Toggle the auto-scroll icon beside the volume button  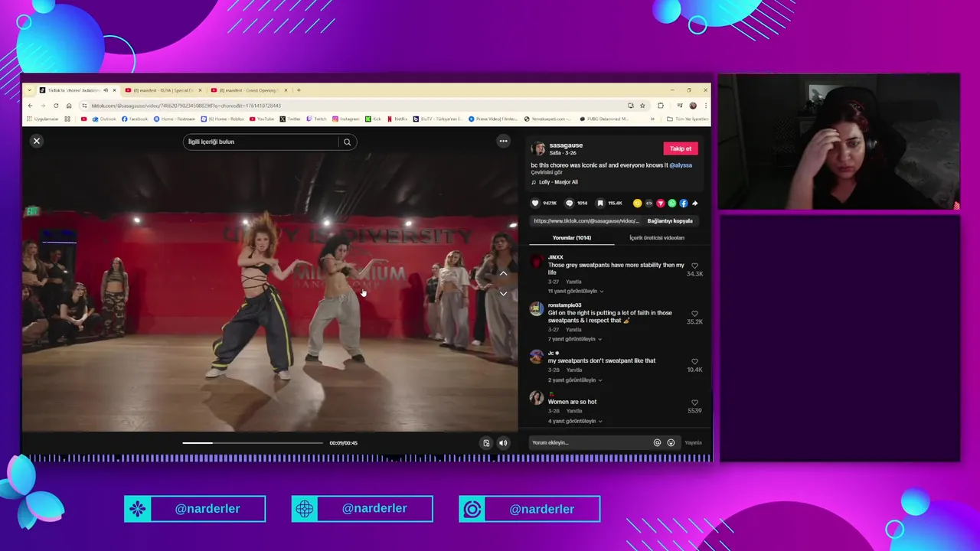pos(486,442)
